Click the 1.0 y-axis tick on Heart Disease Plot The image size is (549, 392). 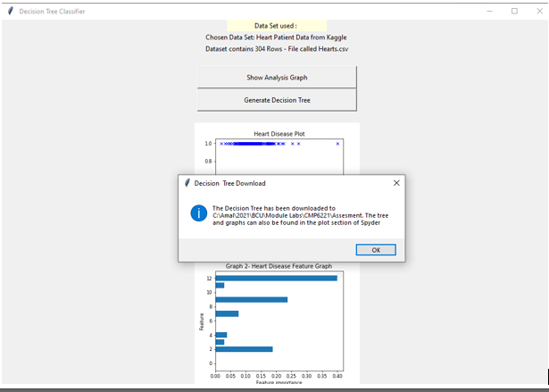coord(208,143)
